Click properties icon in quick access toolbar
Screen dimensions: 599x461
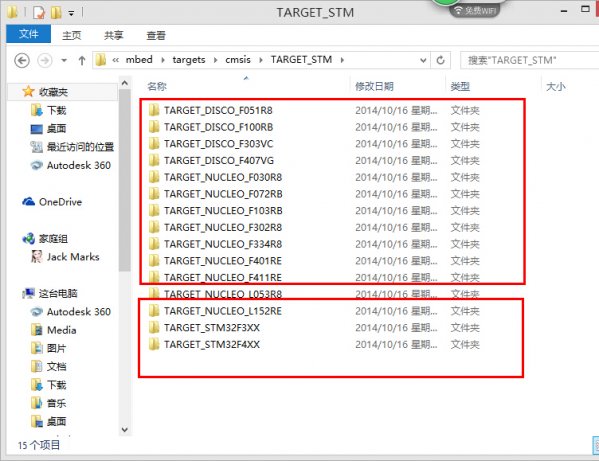(x=39, y=13)
